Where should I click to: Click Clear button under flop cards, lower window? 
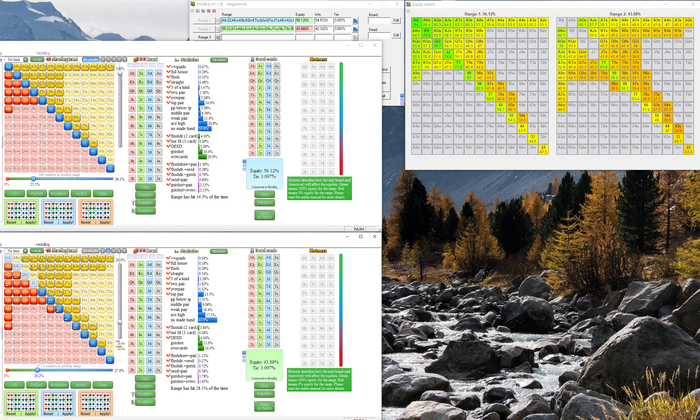[145, 378]
